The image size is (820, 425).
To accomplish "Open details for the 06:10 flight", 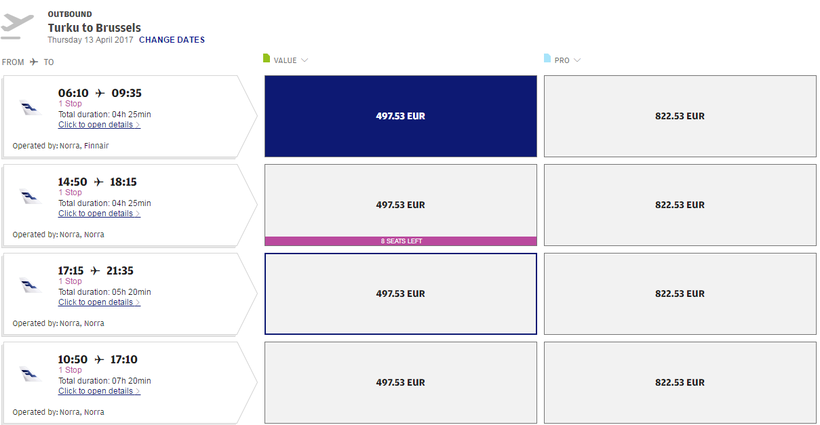I will (99, 125).
